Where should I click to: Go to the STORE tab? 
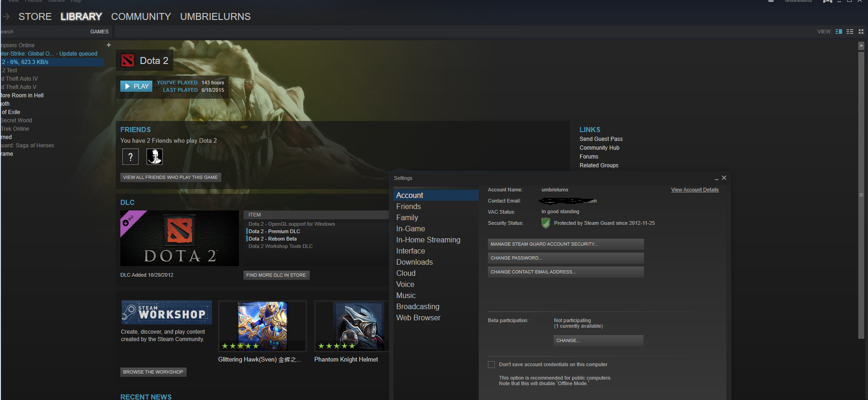pyautogui.click(x=35, y=17)
